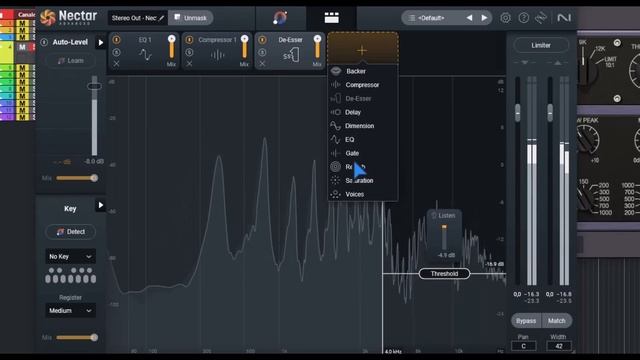640x360 pixels.
Task: Click the Saturation menu icon
Action: click(336, 180)
